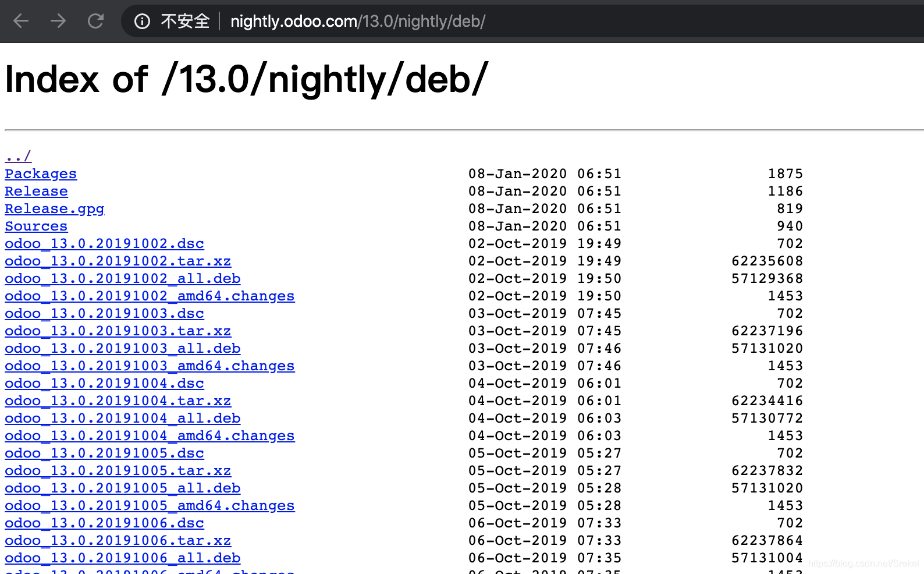
Task: Download odoo_13.0.20191003.tar.xz
Action: click(x=118, y=331)
